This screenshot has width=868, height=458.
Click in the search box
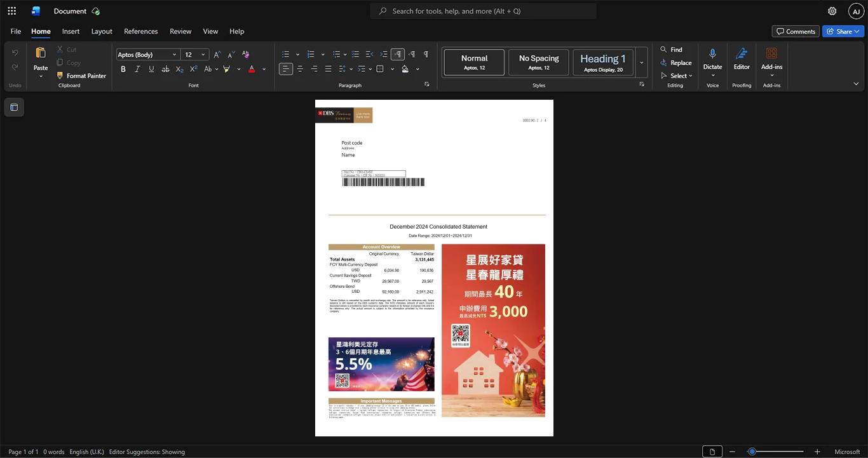484,11
